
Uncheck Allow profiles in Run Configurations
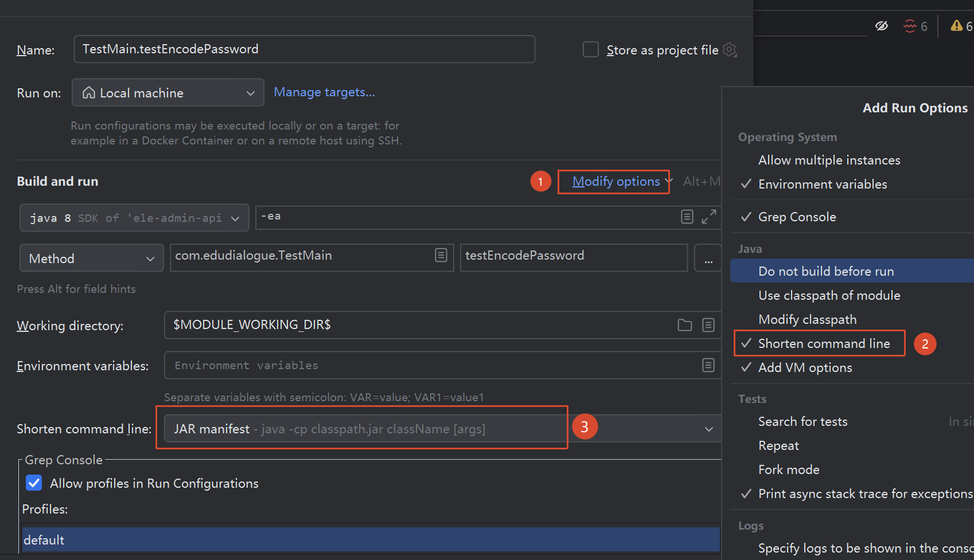pos(34,483)
